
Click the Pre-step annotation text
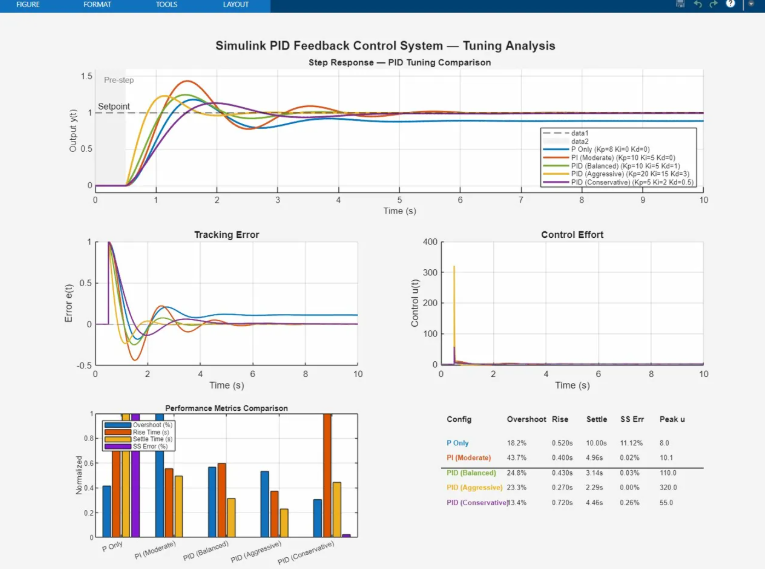[x=119, y=80]
